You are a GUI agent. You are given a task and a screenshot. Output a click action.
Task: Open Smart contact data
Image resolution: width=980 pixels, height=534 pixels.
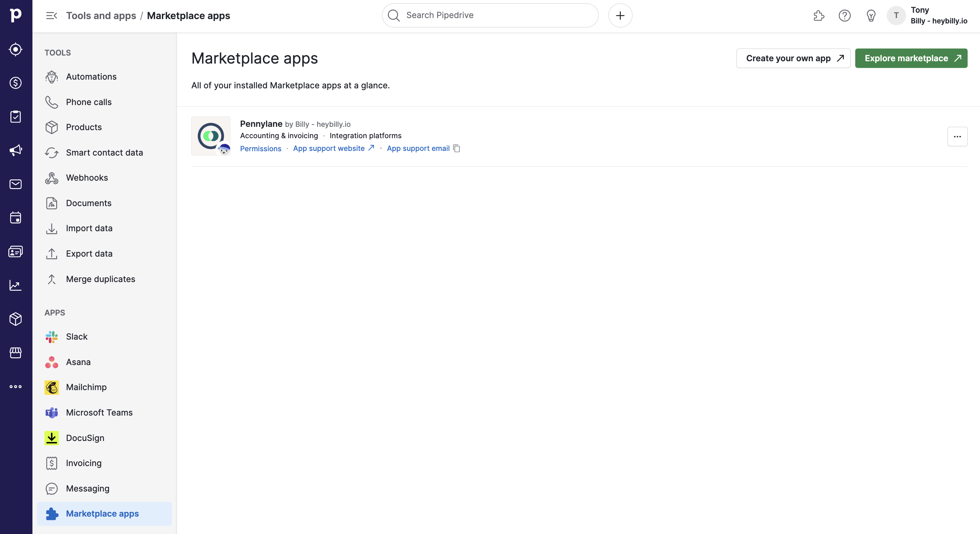[x=104, y=153]
